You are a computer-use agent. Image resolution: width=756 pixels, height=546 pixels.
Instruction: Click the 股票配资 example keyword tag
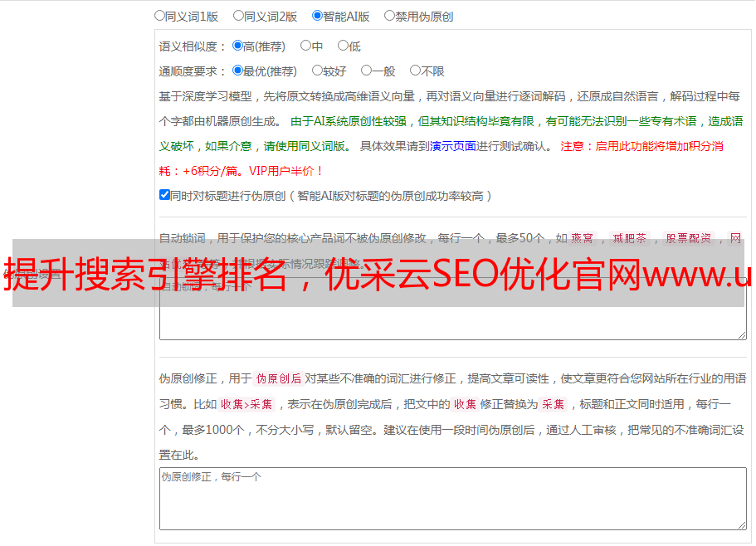click(689, 238)
